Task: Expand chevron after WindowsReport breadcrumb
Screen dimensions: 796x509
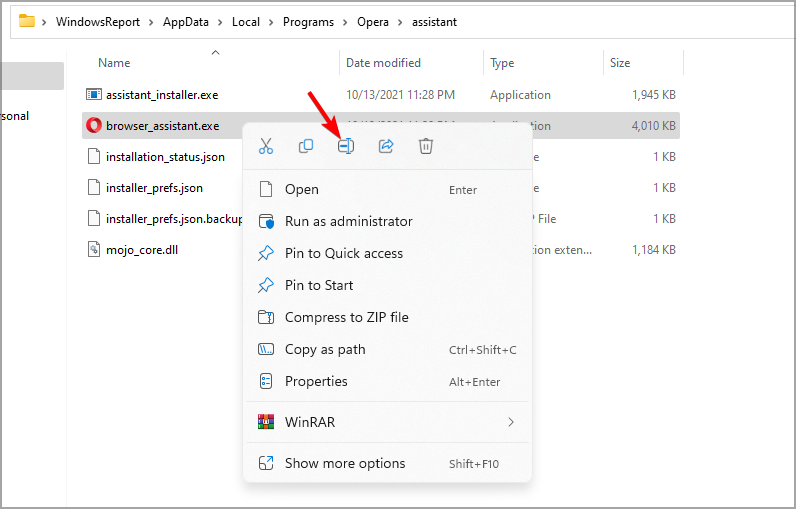Action: 151,22
